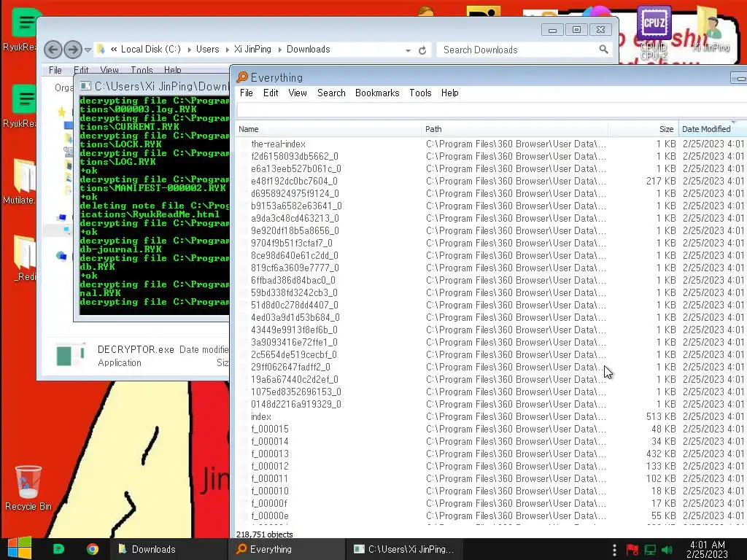Show hidden tray icons overflow
The image size is (747, 560).
click(x=614, y=550)
